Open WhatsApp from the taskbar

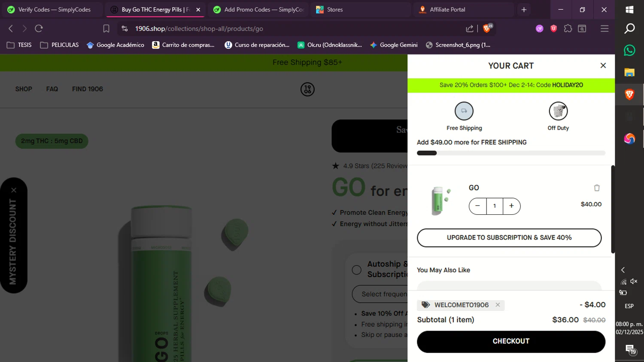pyautogui.click(x=629, y=50)
